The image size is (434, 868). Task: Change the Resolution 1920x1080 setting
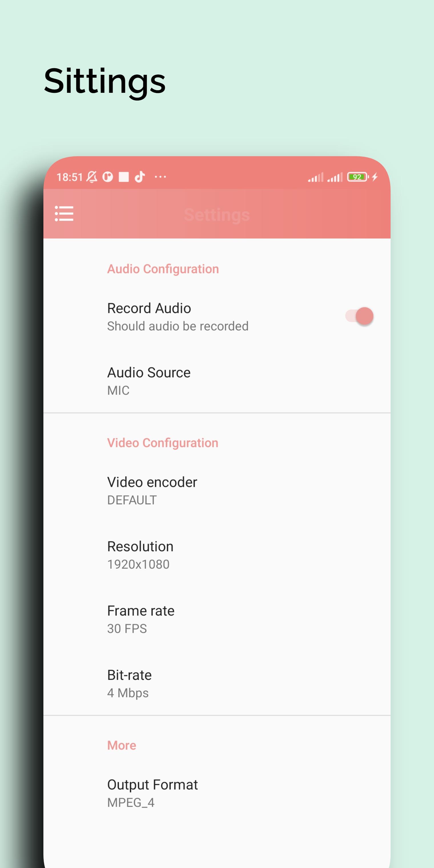tap(217, 555)
